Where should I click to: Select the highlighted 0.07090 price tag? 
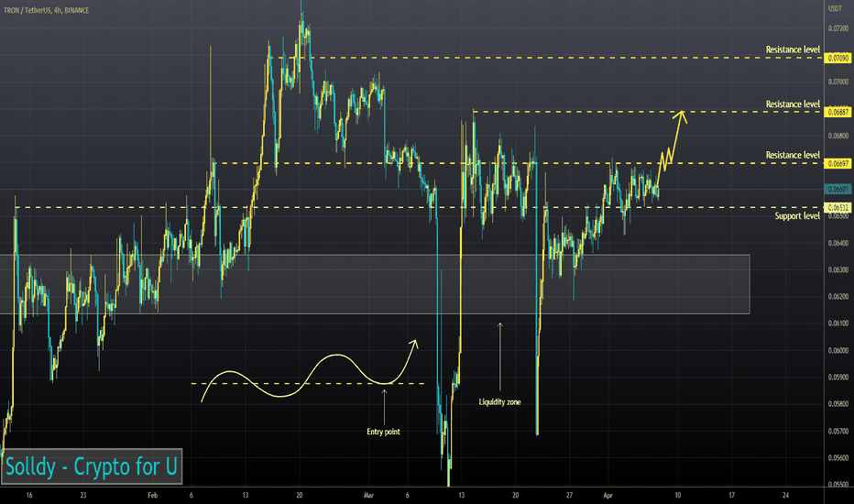point(838,58)
